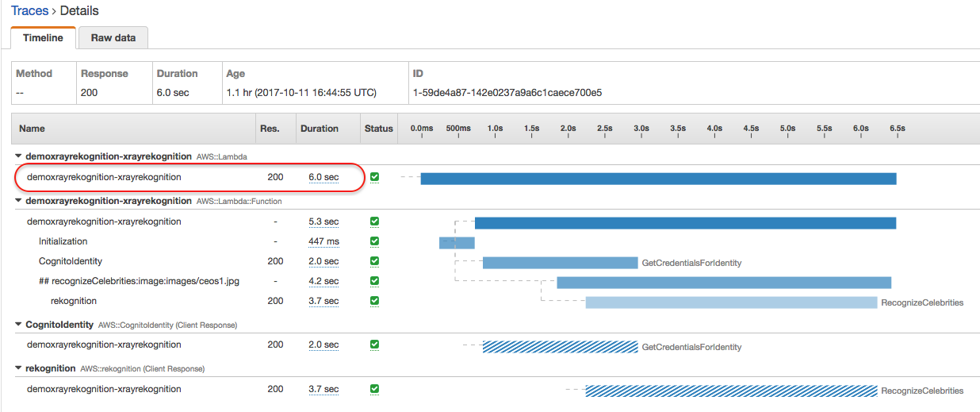
Task: Select the circled demoxrayrekognition-xrayrekognition row name
Action: point(104,177)
